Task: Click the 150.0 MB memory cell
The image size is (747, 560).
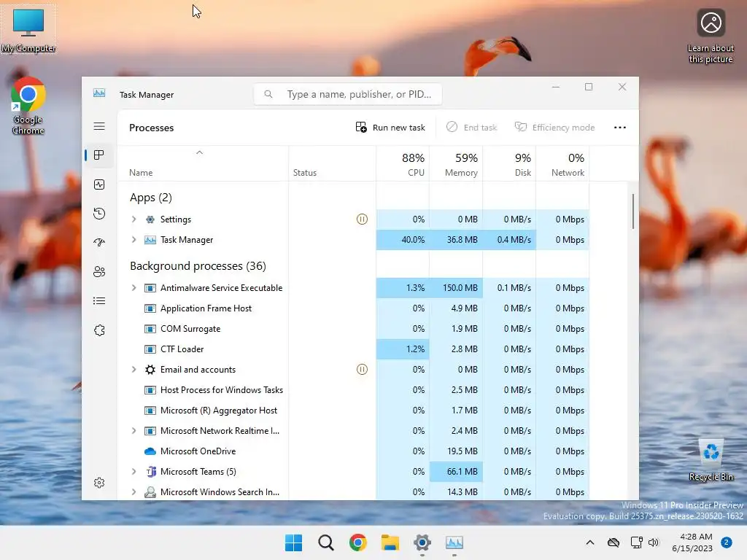Action: pyautogui.click(x=456, y=287)
